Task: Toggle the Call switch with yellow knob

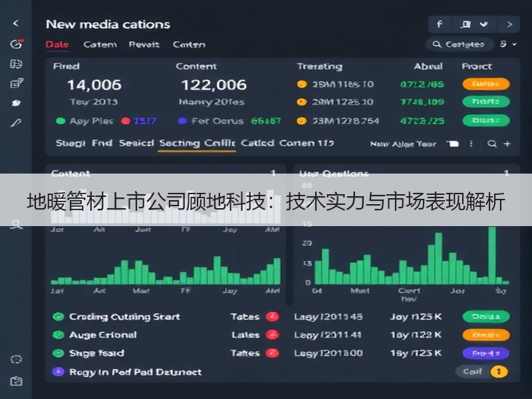Action: point(481,372)
